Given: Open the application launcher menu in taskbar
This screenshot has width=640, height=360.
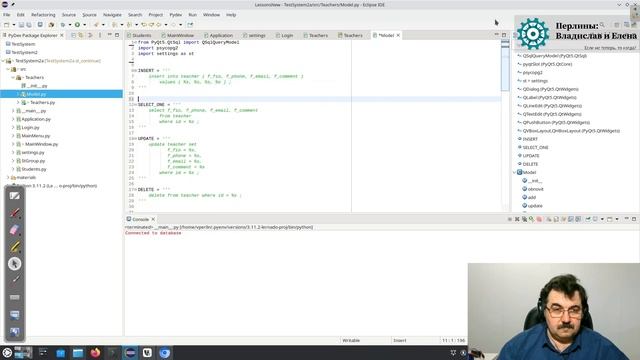Looking at the screenshot, I should pos(7,353).
